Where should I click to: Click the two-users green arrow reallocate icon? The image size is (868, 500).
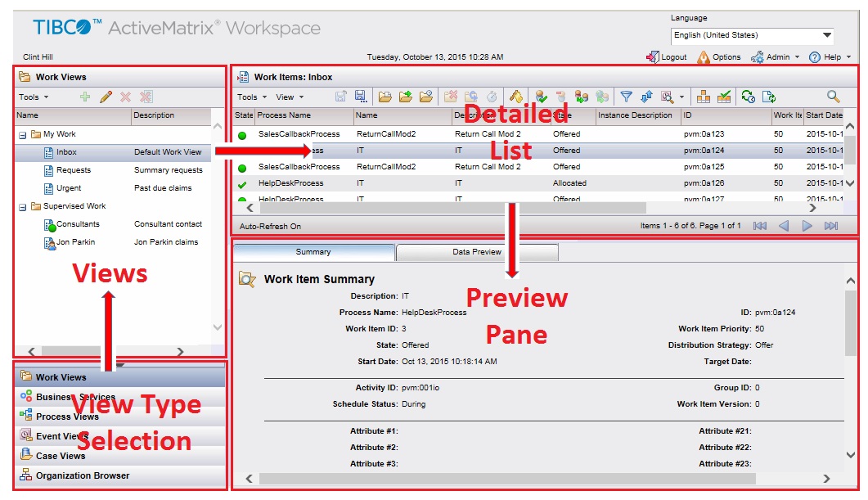tap(581, 97)
